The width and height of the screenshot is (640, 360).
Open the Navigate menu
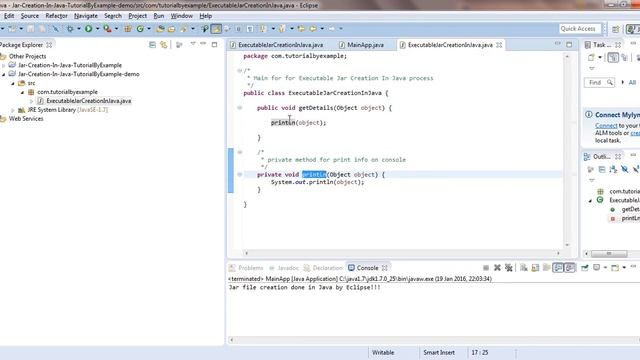[x=86, y=16]
